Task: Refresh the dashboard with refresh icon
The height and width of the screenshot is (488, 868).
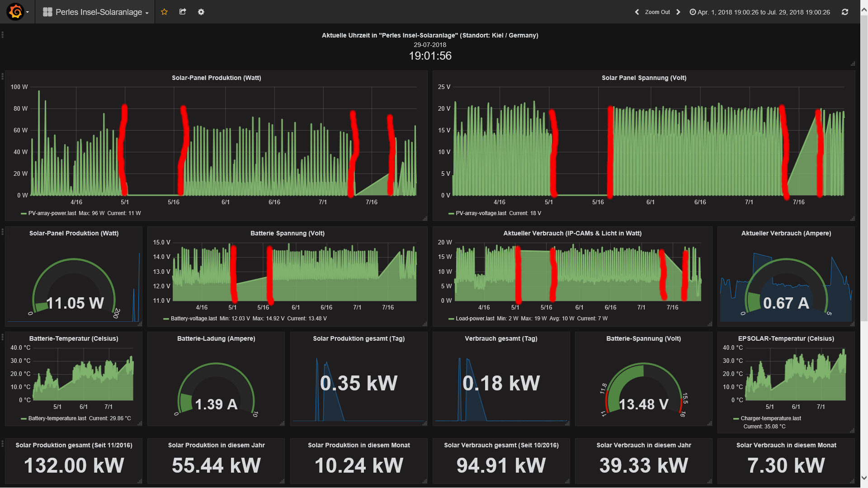Action: pos(844,12)
